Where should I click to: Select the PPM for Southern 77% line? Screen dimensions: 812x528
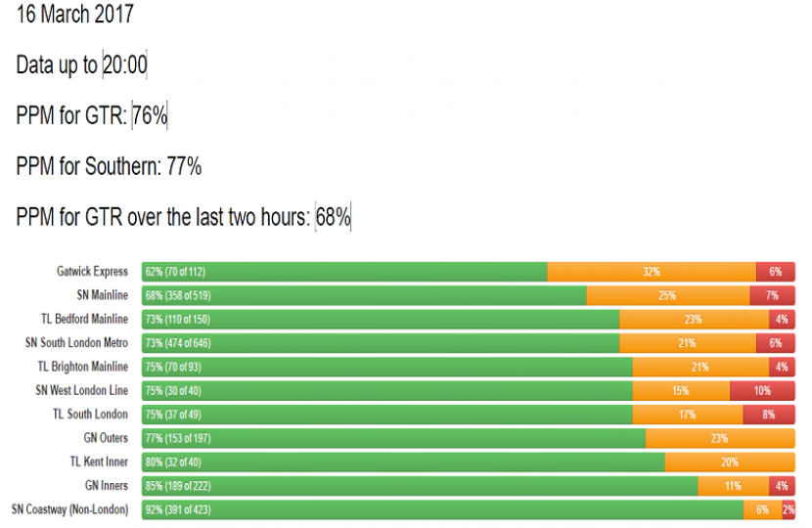[x=109, y=166]
